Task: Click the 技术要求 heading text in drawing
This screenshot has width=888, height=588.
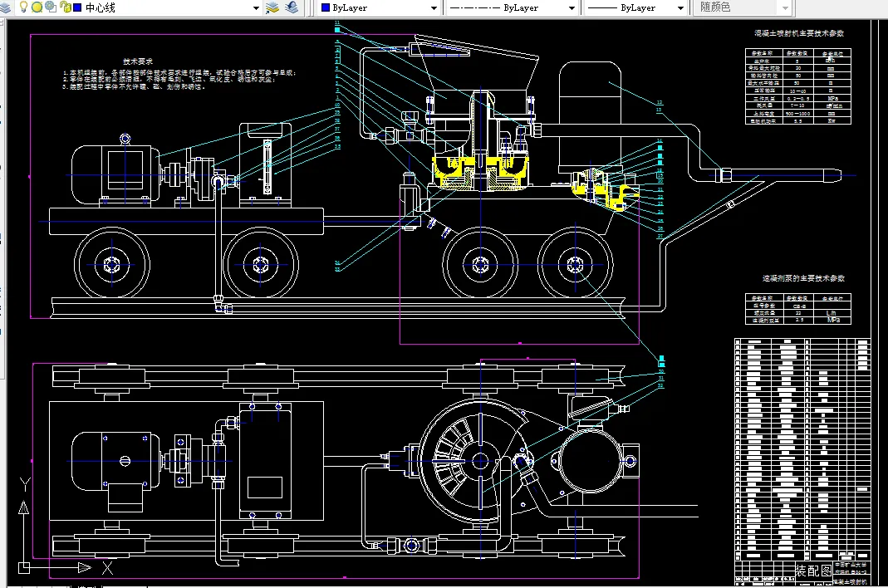Action: coord(138,61)
